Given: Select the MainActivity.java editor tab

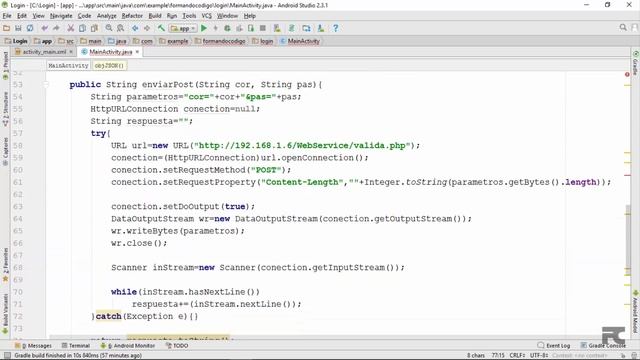Looking at the screenshot, I should (110, 52).
